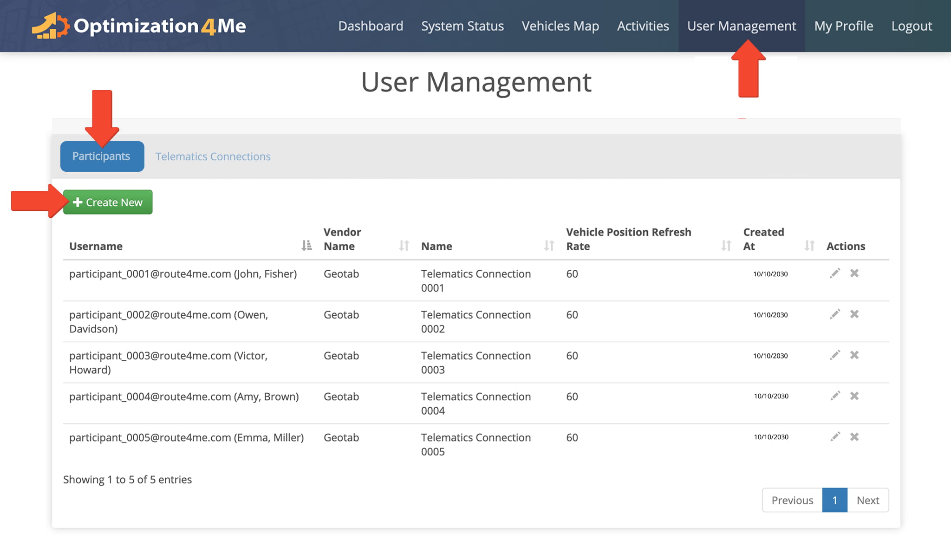Go to Next page of entries
The width and height of the screenshot is (951, 560).
868,500
